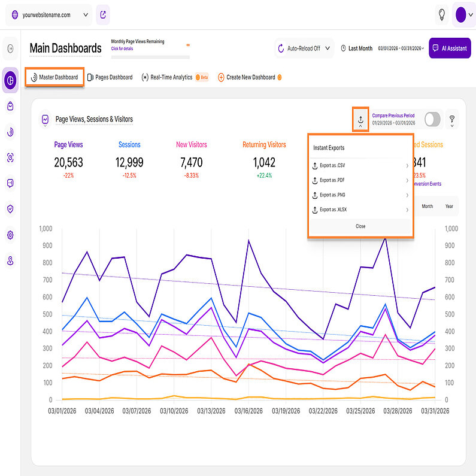Click the AI Assistant button

[450, 48]
